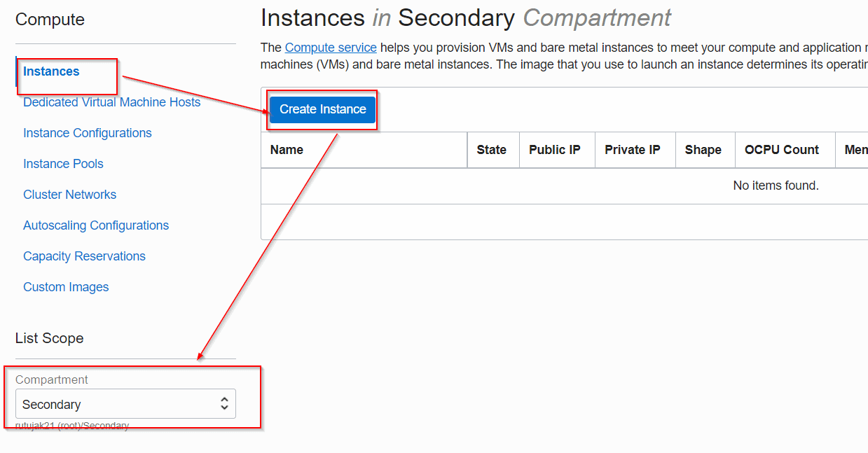
Task: Click the Instances in Secondary Compartment heading
Action: click(x=465, y=18)
